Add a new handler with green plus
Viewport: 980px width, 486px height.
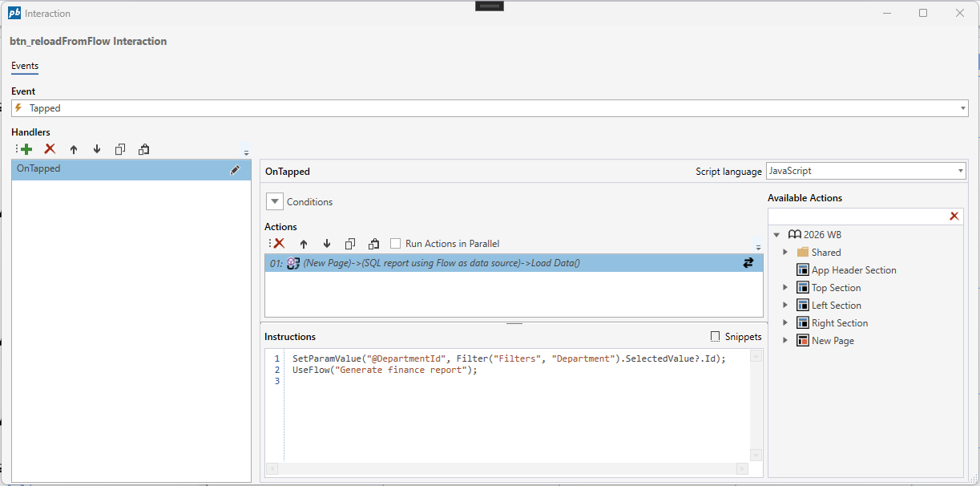pos(26,149)
